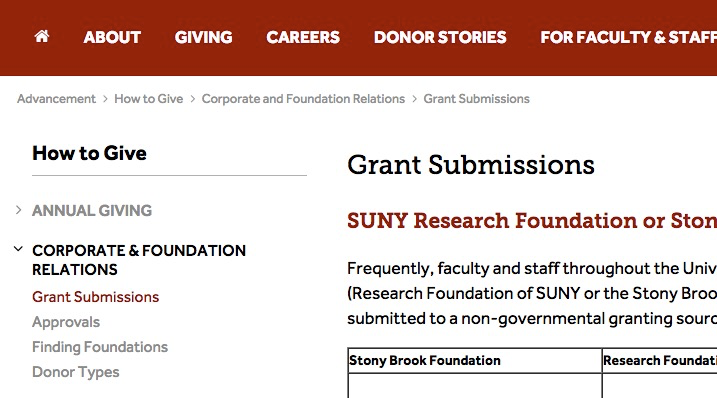The image size is (717, 398).
Task: Open the Donor Stories menu item
Action: tap(440, 37)
